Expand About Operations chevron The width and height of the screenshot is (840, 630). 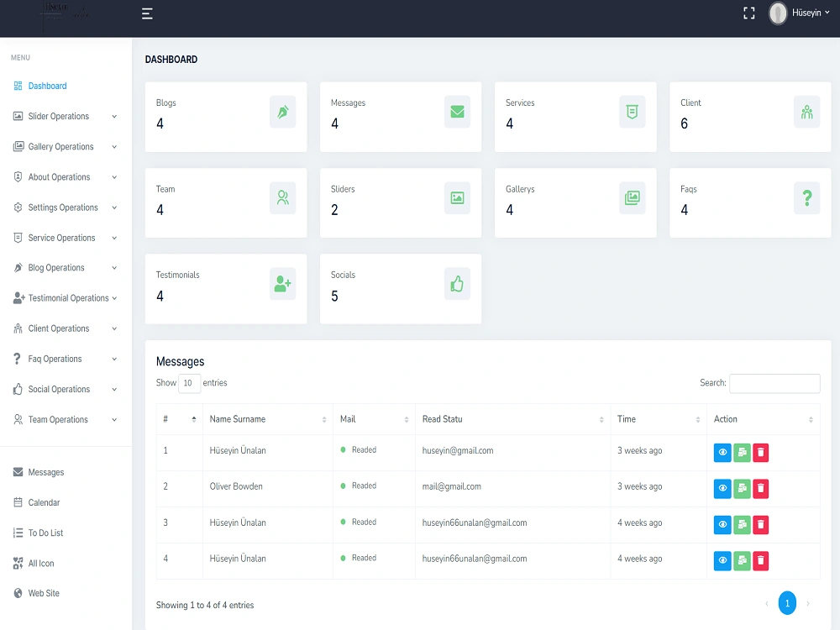(x=114, y=177)
